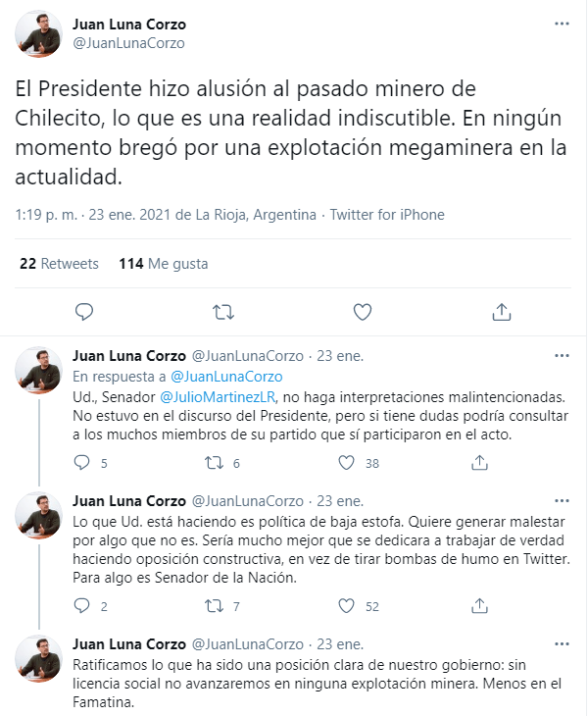Open more options on first reply tweet
This screenshot has height=716, width=588.
[562, 356]
